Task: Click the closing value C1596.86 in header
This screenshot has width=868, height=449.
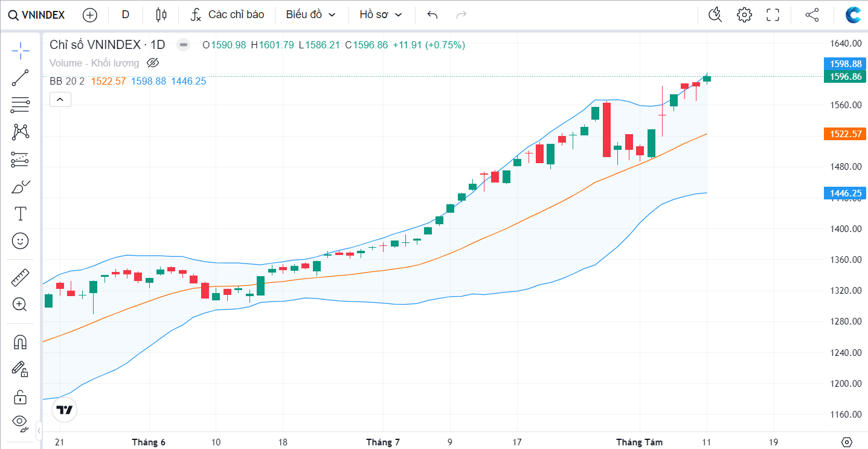Action: pos(367,45)
